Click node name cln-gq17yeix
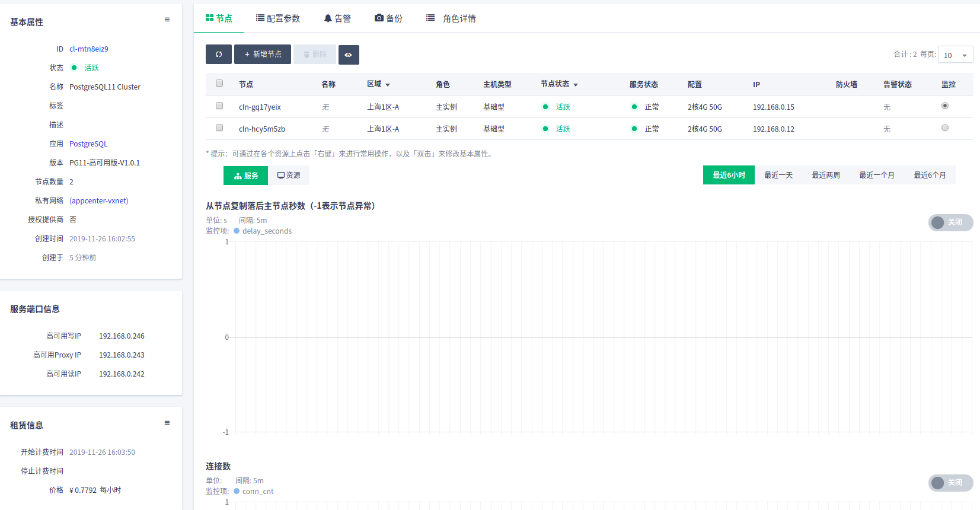The height and width of the screenshot is (510, 980). 260,107
